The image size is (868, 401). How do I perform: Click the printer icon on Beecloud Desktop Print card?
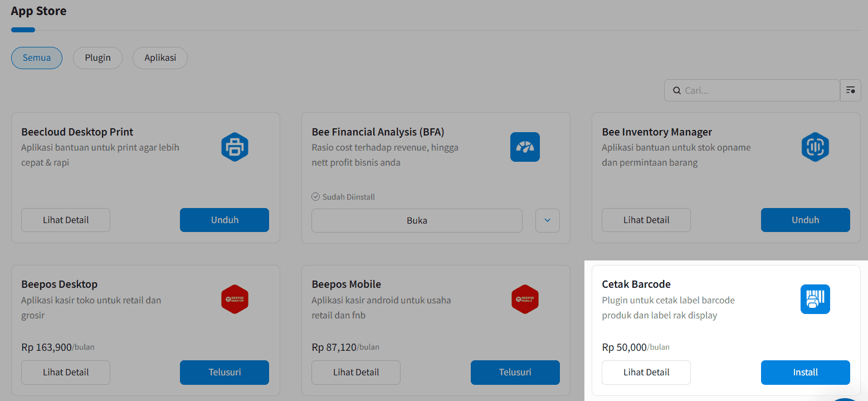[x=235, y=147]
